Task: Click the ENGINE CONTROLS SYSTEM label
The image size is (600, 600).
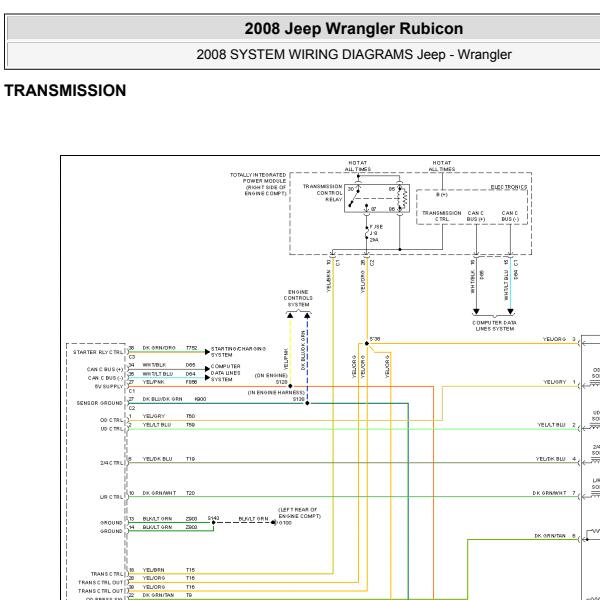Action: click(298, 298)
